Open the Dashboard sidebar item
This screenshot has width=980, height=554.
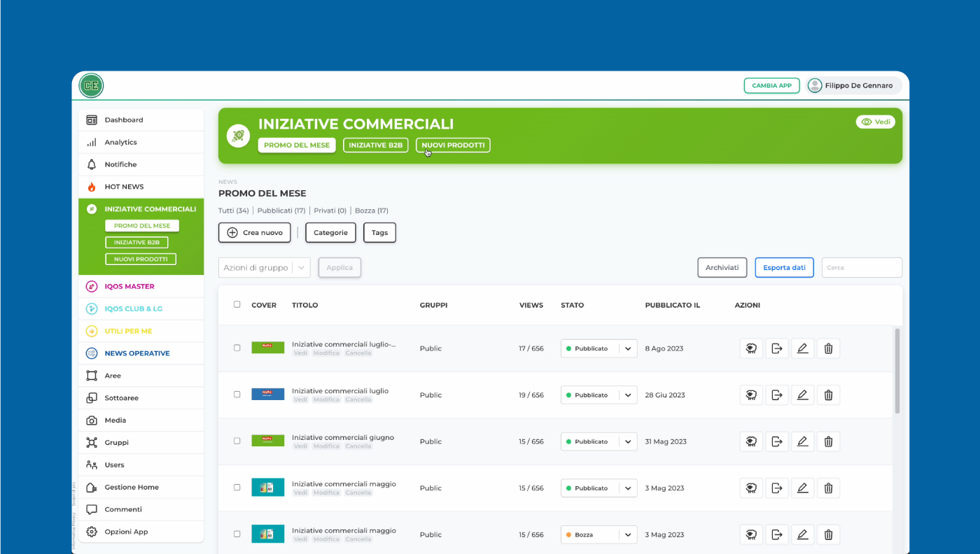[141, 120]
